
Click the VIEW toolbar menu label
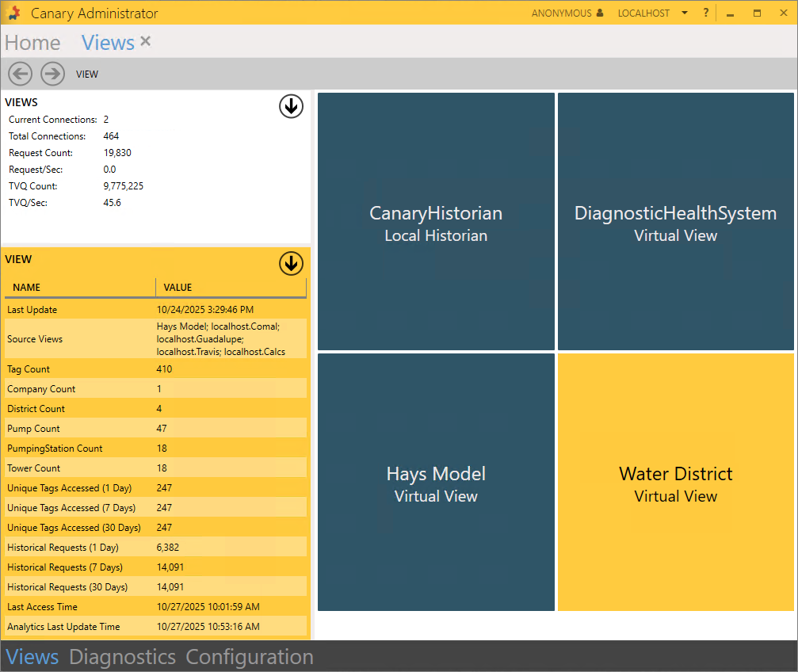[87, 74]
